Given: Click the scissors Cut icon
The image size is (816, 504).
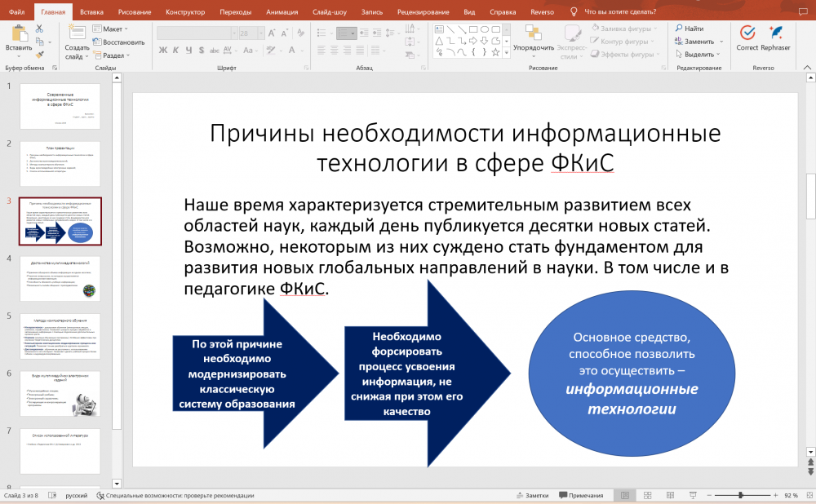Looking at the screenshot, I should [x=39, y=29].
